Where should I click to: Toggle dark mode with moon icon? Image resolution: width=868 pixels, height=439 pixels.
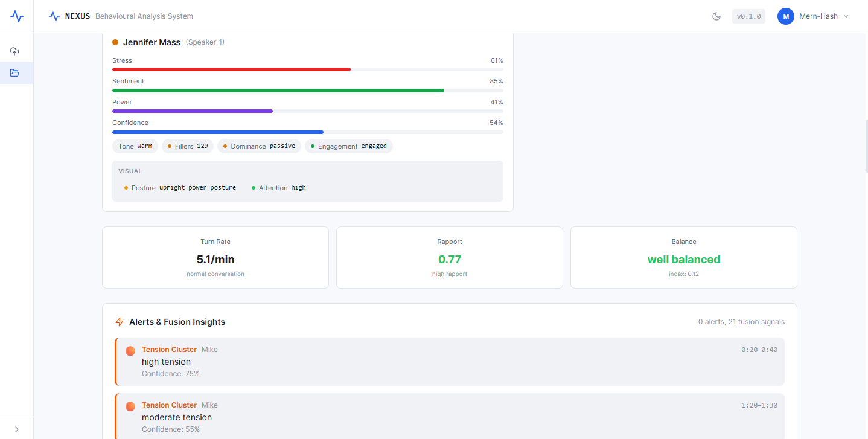pyautogui.click(x=716, y=16)
